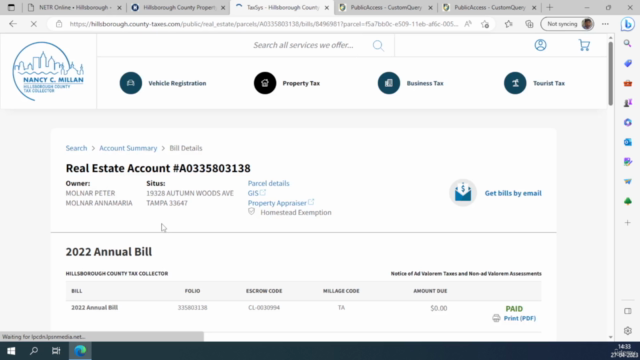Click the printer icon beside Print (PDF)

click(x=496, y=318)
